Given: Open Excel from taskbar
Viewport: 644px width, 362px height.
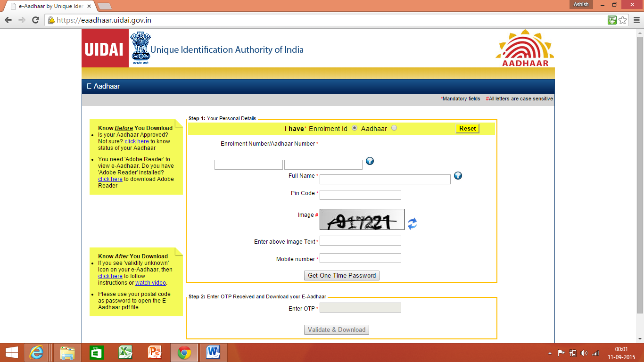Looking at the screenshot, I should (x=125, y=352).
